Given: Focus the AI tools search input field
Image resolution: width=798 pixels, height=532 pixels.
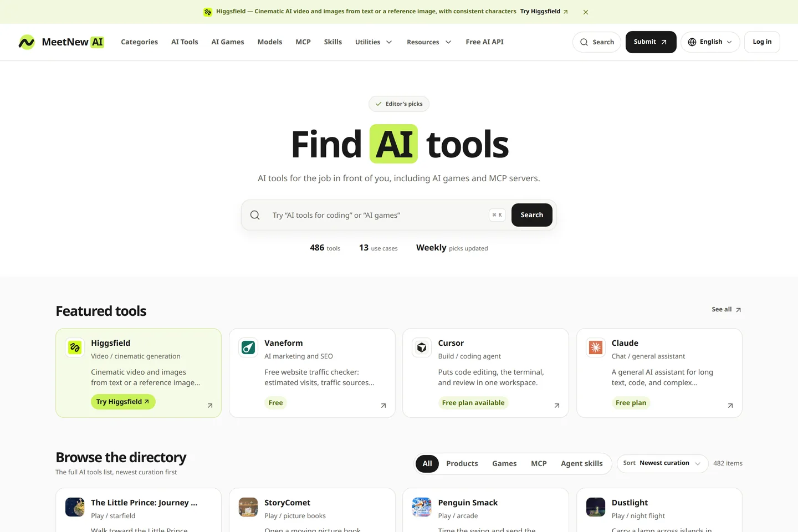Looking at the screenshot, I should (x=377, y=215).
